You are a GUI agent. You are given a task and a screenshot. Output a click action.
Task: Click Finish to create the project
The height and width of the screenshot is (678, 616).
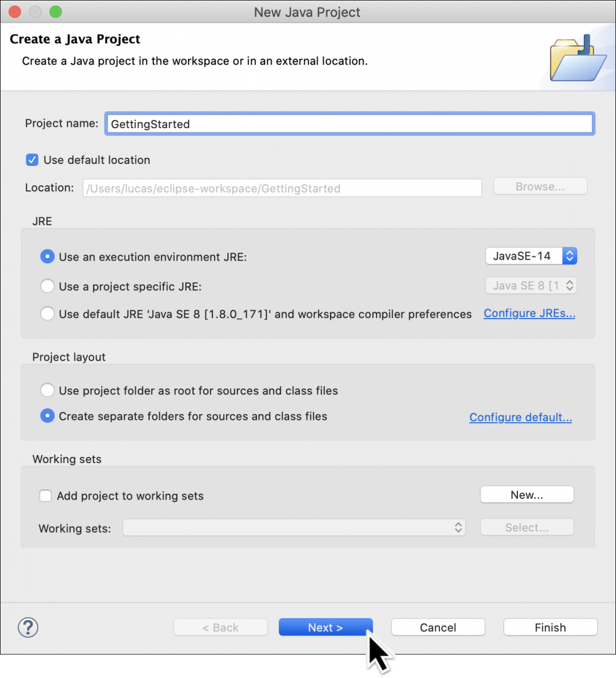(549, 626)
